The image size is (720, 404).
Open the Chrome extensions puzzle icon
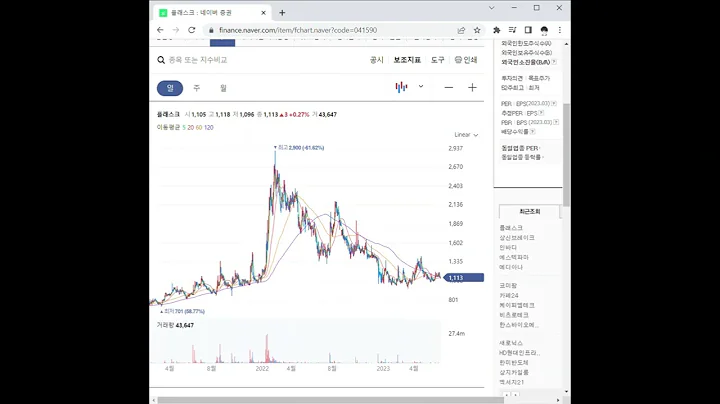496,30
